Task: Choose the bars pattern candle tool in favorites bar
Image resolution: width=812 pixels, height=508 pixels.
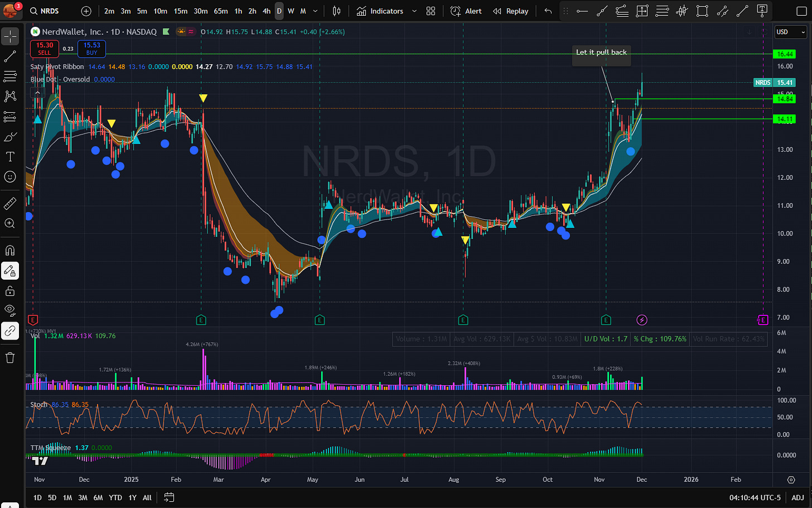Action: 682,11
